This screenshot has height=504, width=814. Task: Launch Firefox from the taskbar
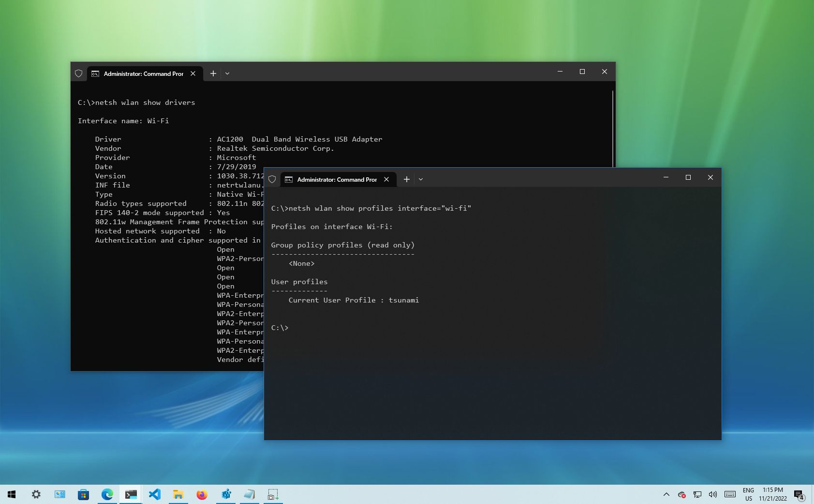point(202,494)
